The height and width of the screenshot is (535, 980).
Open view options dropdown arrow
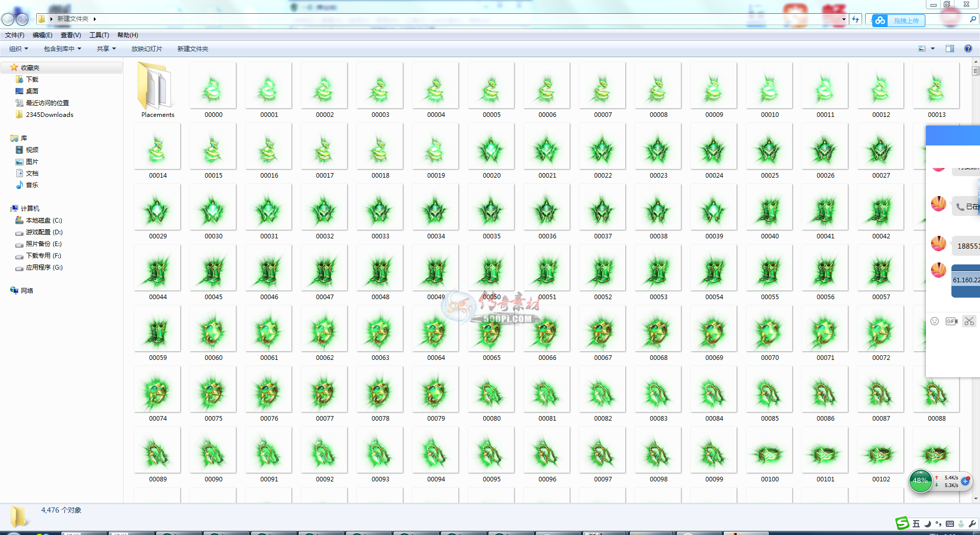(x=933, y=48)
